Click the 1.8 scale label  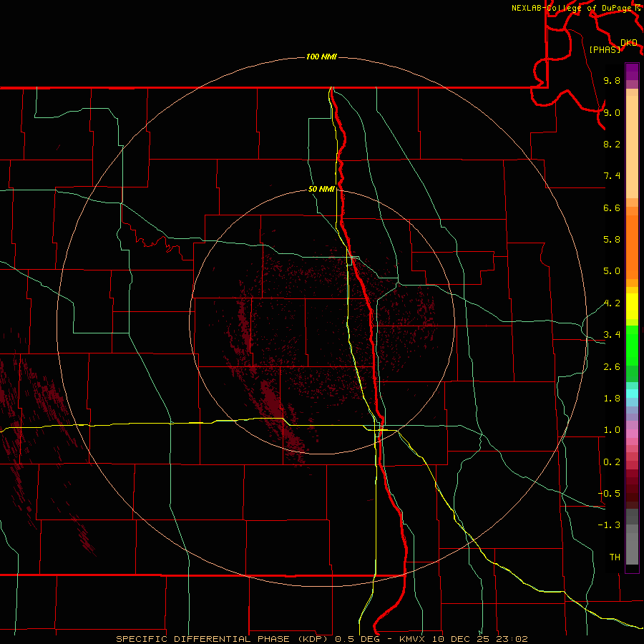pos(612,399)
